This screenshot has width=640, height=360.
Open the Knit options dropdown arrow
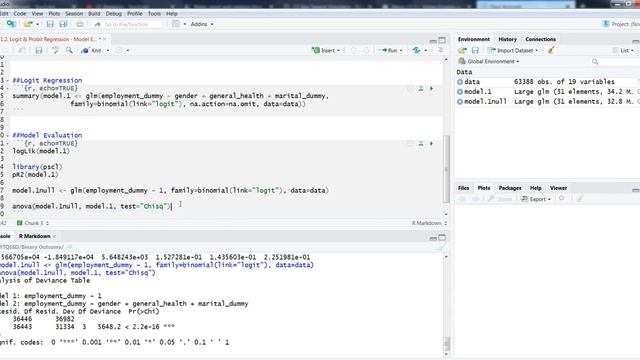click(108, 51)
